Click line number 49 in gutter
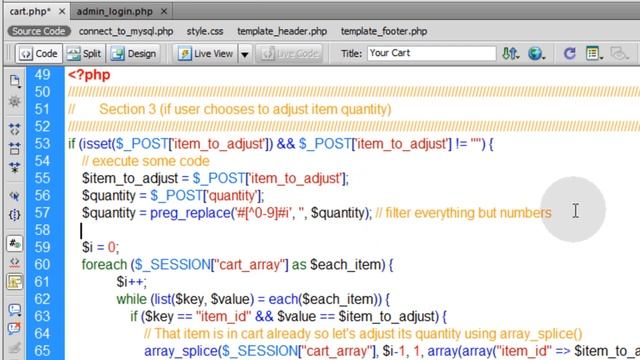This screenshot has height=360, width=640. click(x=42, y=75)
